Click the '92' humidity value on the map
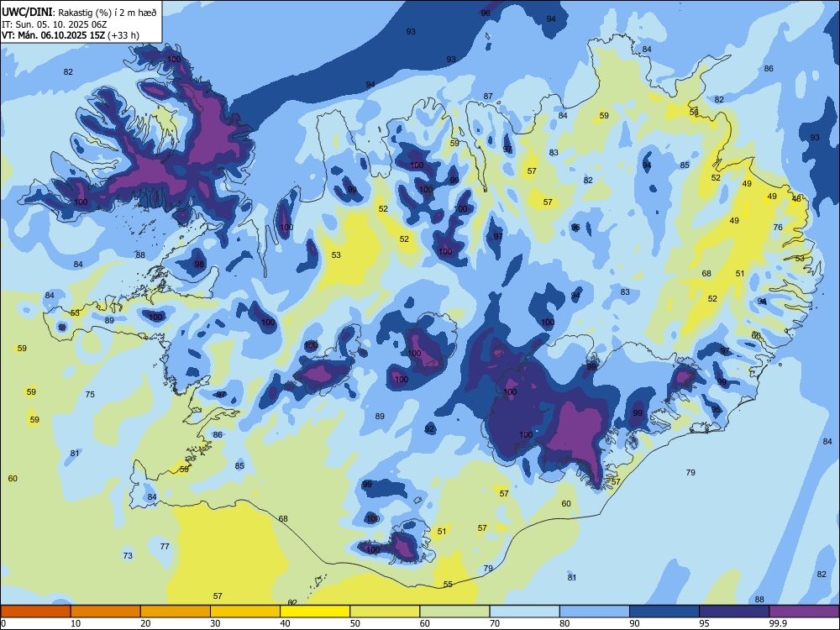This screenshot has height=630, width=840. coord(429,428)
